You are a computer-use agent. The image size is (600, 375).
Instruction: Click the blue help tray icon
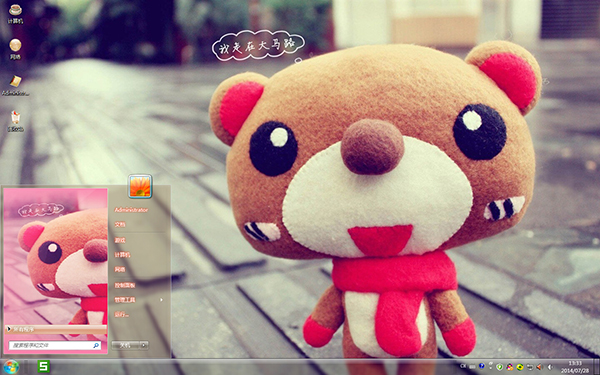pyautogui.click(x=481, y=366)
